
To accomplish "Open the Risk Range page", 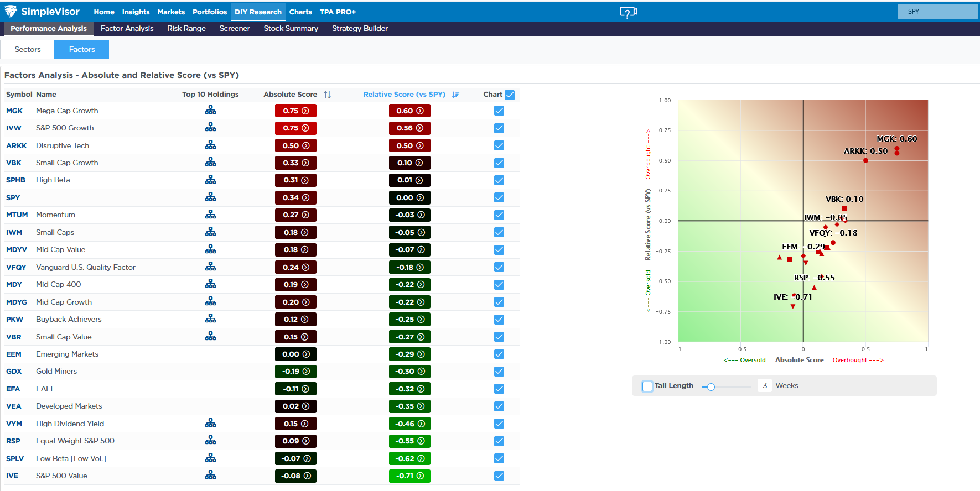I will 186,28.
